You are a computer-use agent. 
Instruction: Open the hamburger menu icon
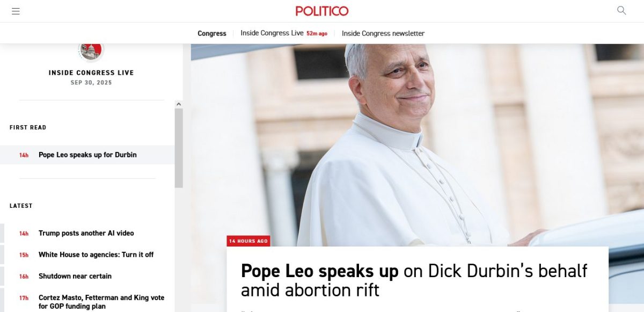point(16,11)
